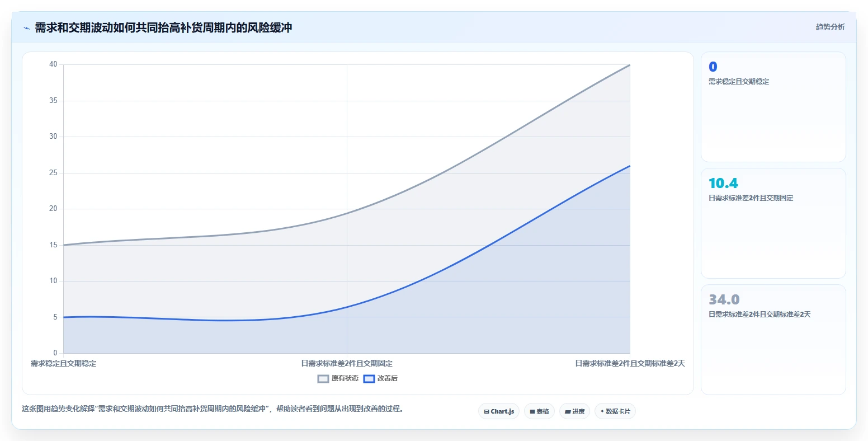This screenshot has width=868, height=441.
Task: Click the grey line's endpoint at 40
Action: [x=630, y=65]
